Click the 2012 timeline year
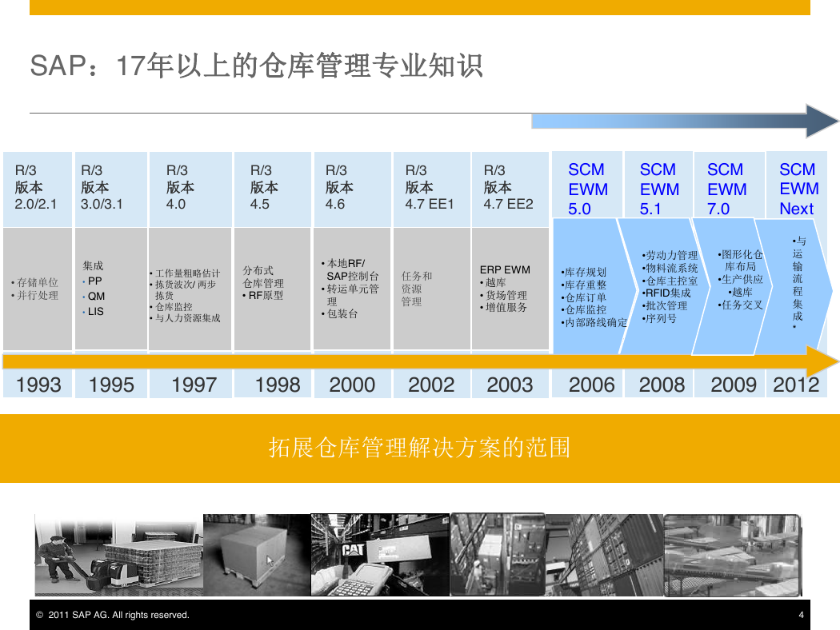Screen dimensions: 840x630 (796, 385)
